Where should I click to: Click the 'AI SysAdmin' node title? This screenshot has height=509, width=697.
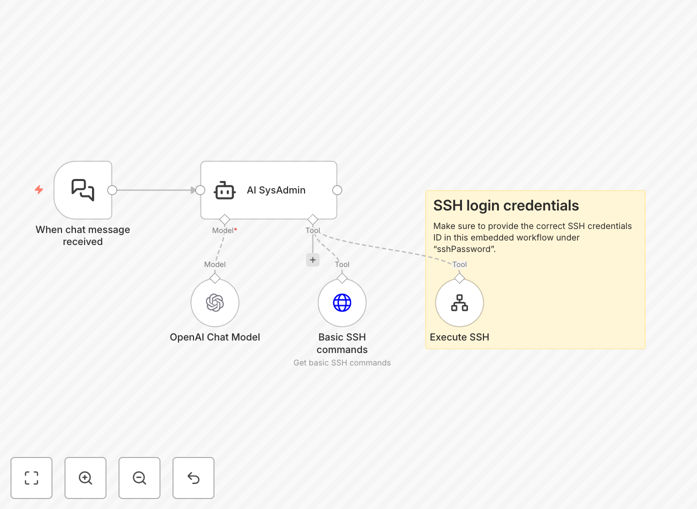point(276,190)
